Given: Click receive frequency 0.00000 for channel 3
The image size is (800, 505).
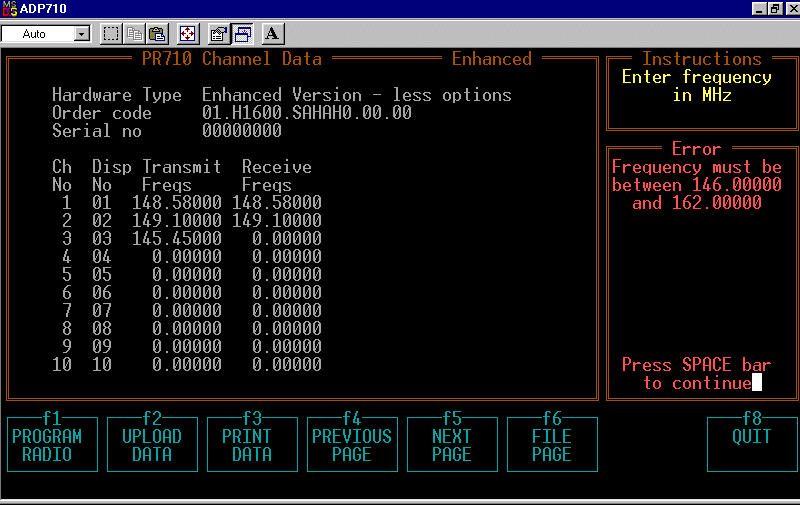Looking at the screenshot, I should (x=287, y=238).
